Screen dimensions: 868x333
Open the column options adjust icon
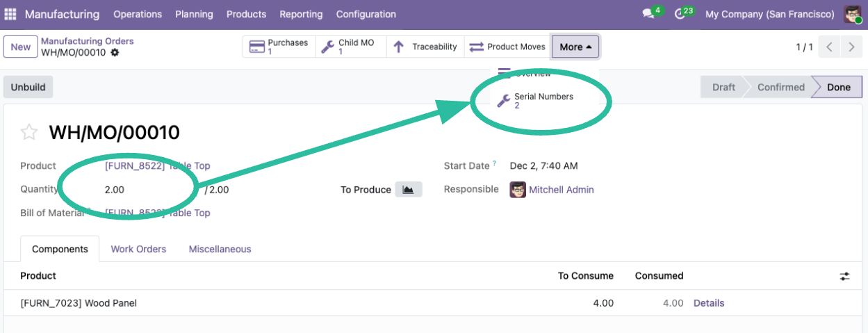(844, 276)
